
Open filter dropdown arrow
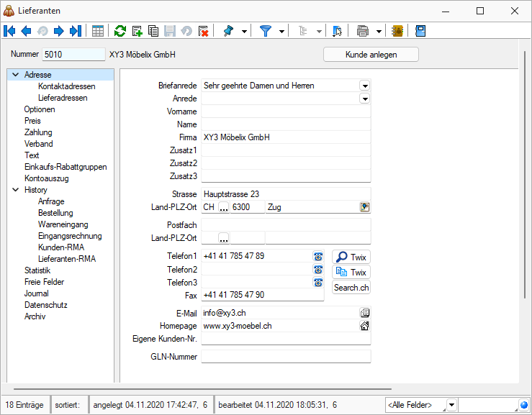(281, 32)
